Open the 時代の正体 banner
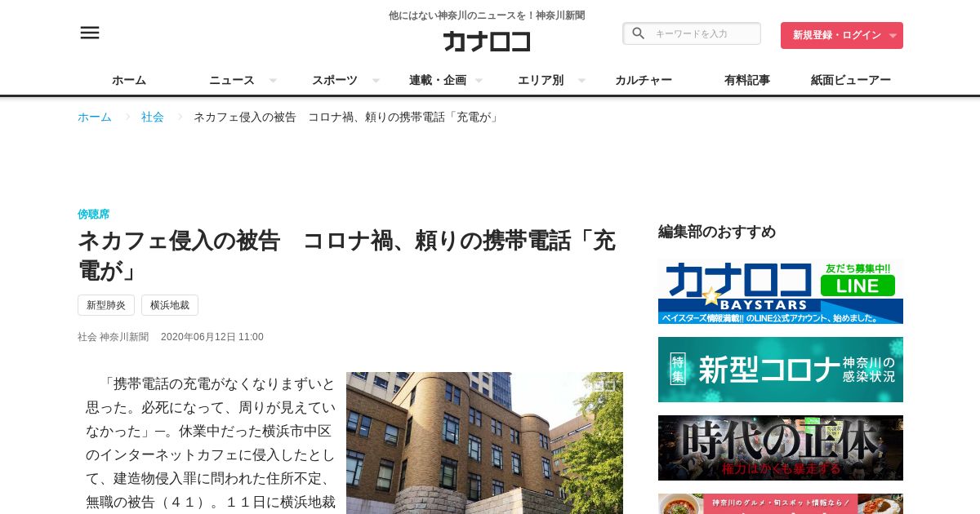This screenshot has width=980, height=514. coord(781,448)
